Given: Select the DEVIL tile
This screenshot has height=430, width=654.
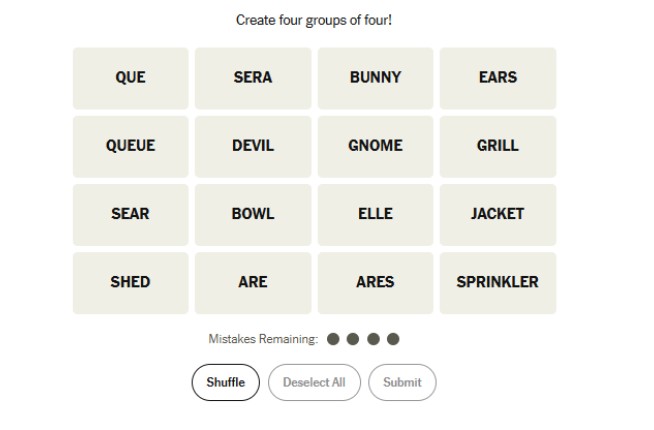Looking at the screenshot, I should tap(253, 146).
